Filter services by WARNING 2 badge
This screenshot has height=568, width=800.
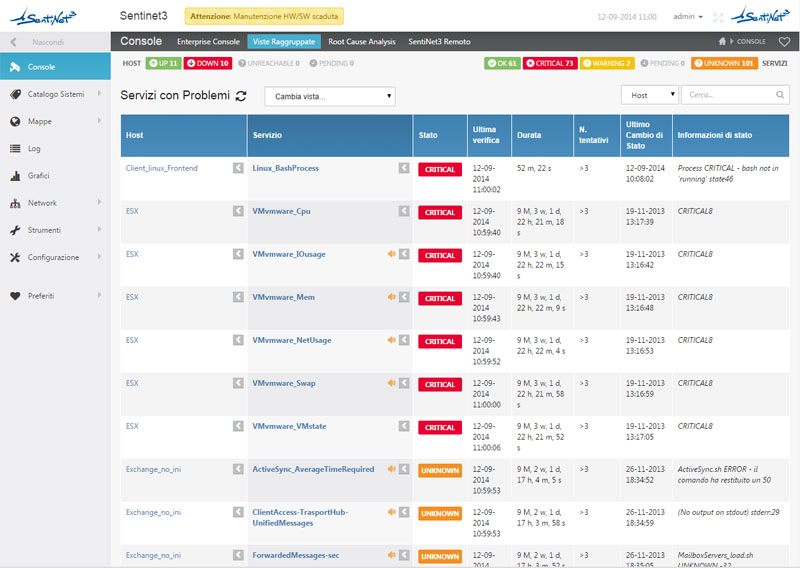[607, 63]
